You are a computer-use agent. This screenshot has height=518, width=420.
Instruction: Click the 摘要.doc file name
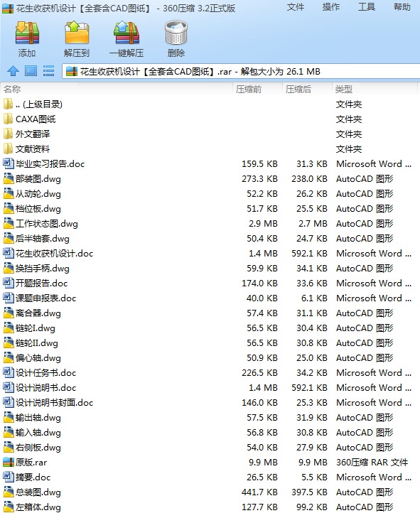tap(33, 477)
